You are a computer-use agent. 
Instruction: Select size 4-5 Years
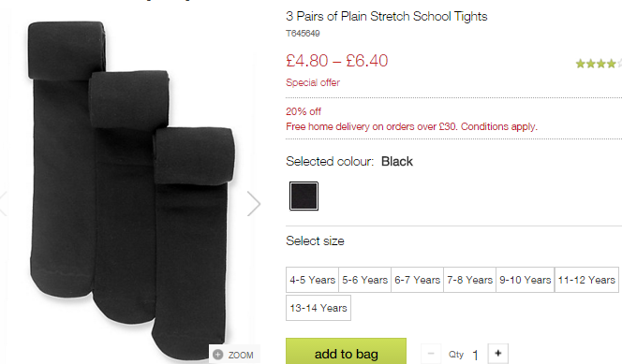312,280
